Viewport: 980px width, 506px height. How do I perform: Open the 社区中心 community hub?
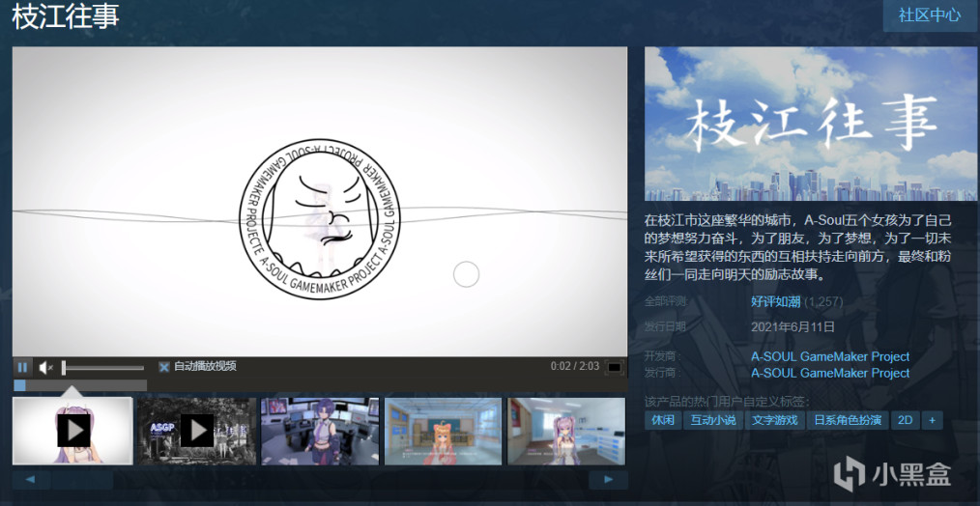[x=930, y=15]
